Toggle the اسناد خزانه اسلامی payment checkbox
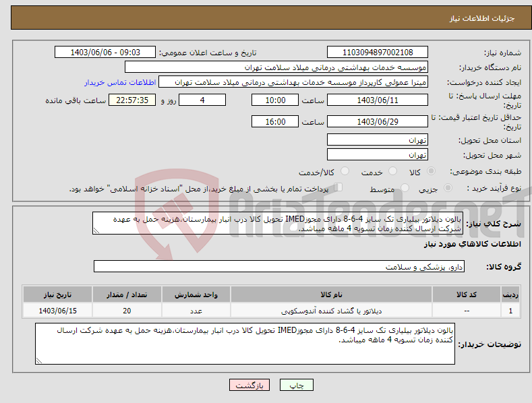The image size is (532, 403). (338, 187)
